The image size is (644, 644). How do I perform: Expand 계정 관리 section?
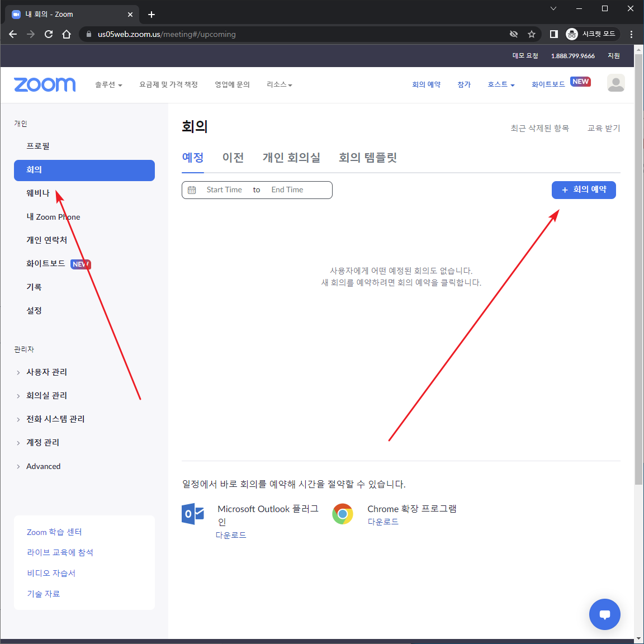(x=42, y=442)
